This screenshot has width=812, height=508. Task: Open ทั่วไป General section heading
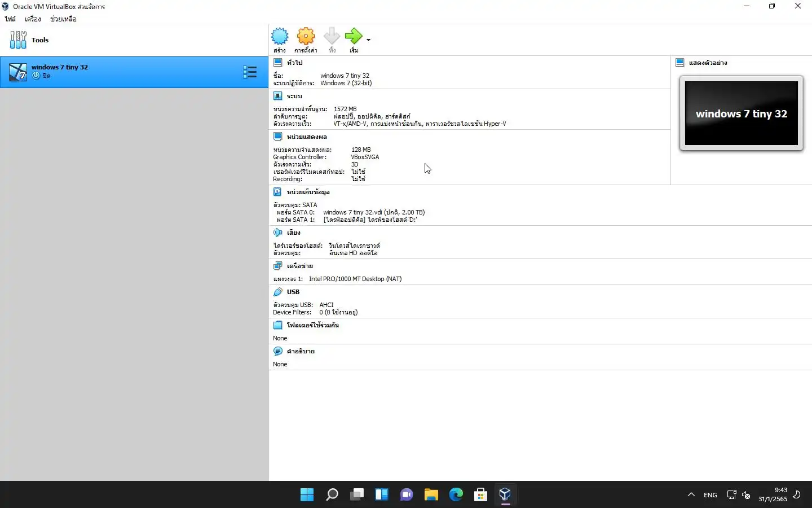click(x=294, y=63)
